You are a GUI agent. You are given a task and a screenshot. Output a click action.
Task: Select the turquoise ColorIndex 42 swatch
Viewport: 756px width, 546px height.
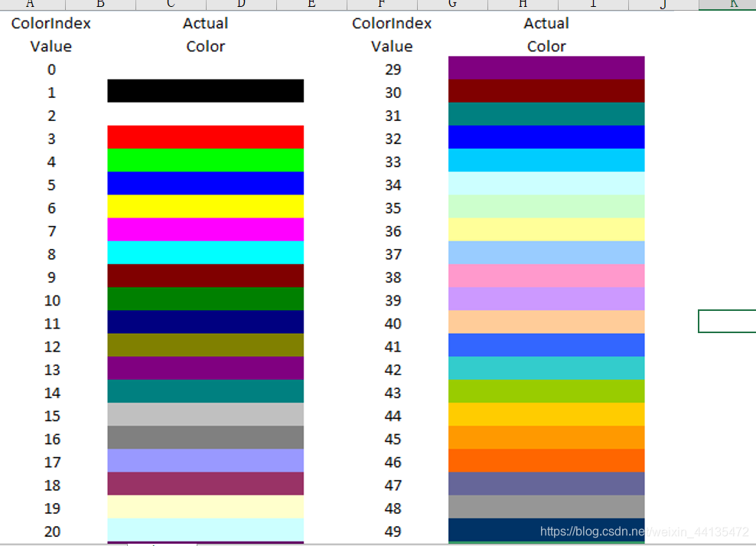tap(546, 368)
